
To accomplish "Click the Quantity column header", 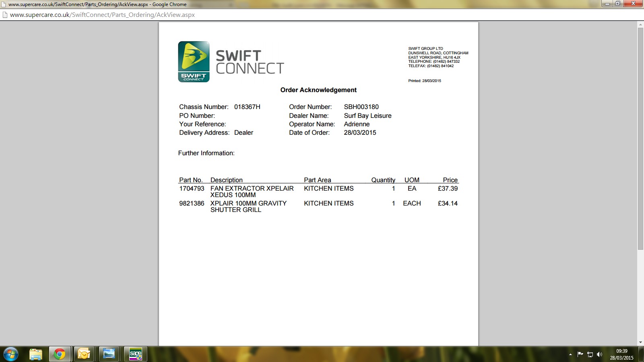I will click(x=383, y=180).
